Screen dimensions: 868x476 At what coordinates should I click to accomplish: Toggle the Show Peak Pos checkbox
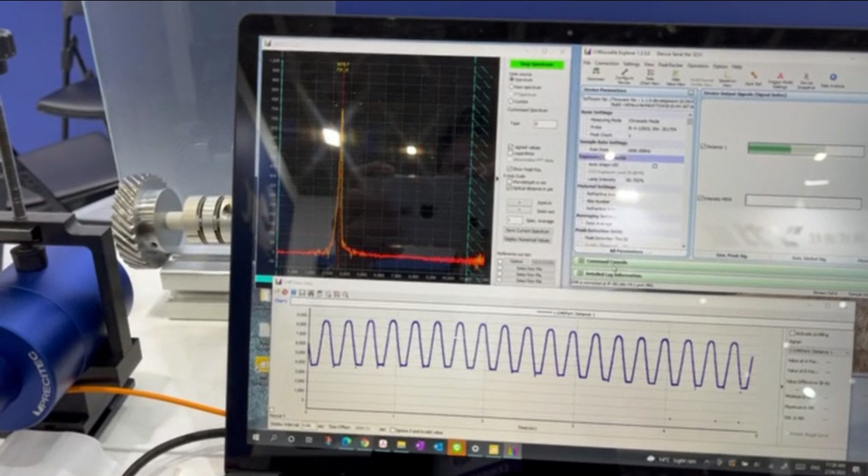510,169
